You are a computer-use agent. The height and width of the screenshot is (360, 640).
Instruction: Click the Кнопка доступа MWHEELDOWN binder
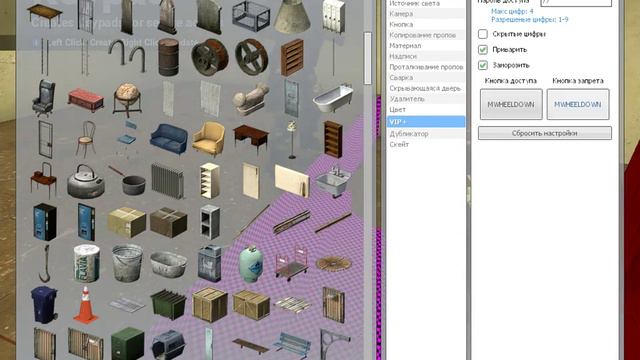[511, 104]
